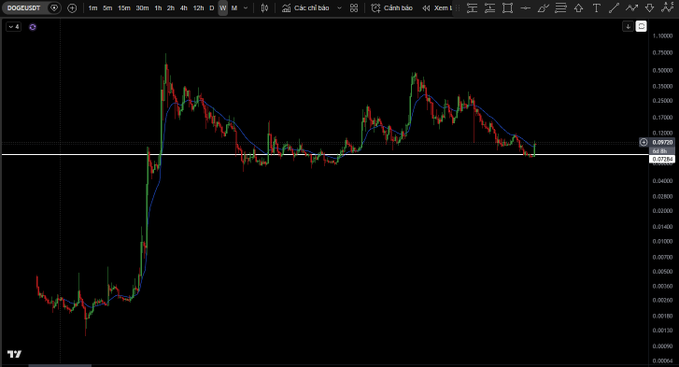The width and height of the screenshot is (679, 367).
Task: Select the arrow down marker tool
Action: 650,8
